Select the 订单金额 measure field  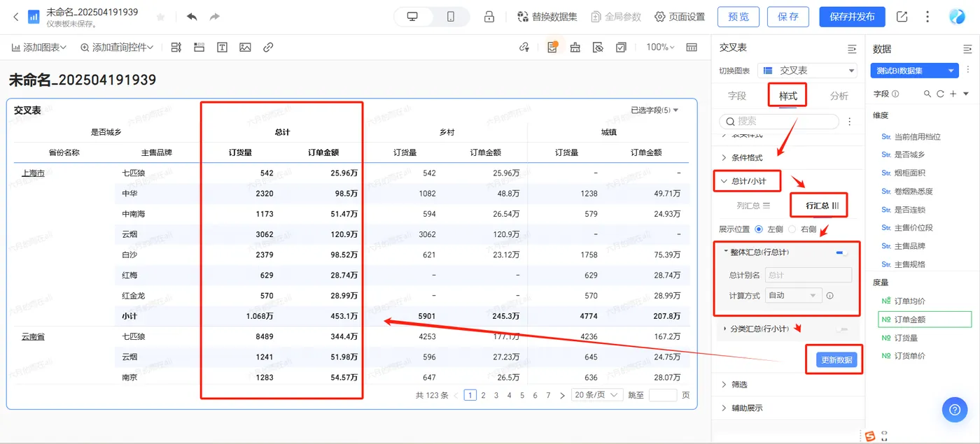tap(925, 320)
